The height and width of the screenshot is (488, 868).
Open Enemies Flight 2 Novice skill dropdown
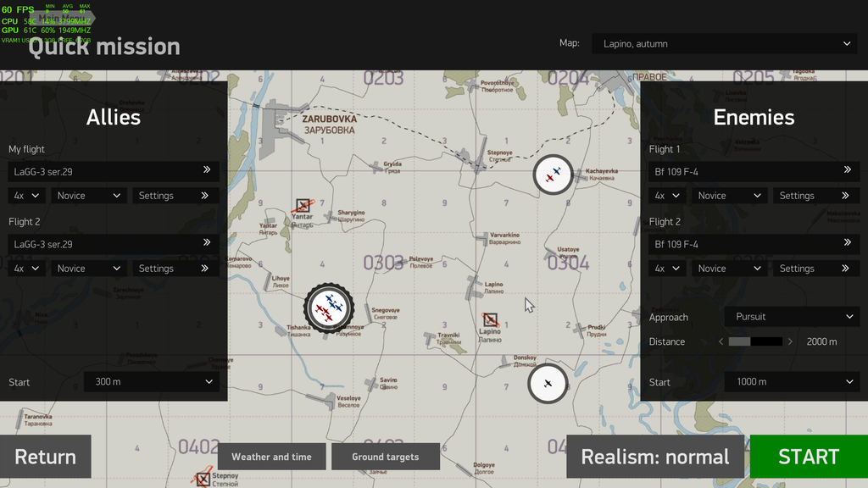(x=730, y=269)
